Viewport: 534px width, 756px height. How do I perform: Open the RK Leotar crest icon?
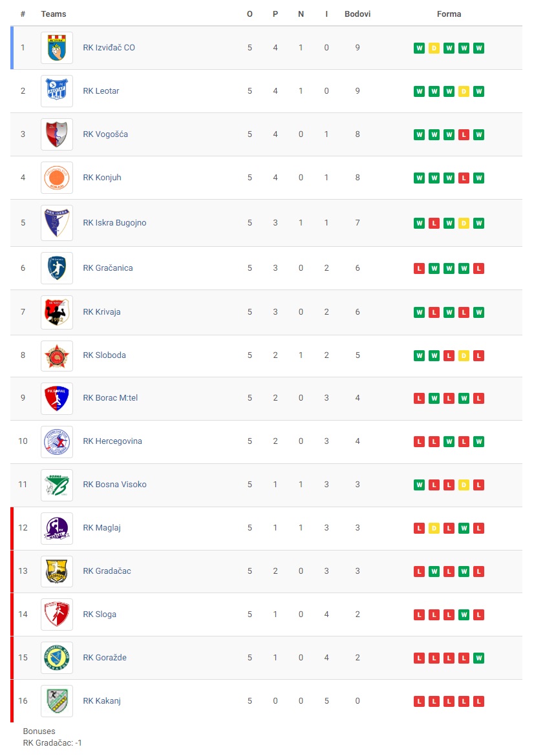click(x=57, y=91)
